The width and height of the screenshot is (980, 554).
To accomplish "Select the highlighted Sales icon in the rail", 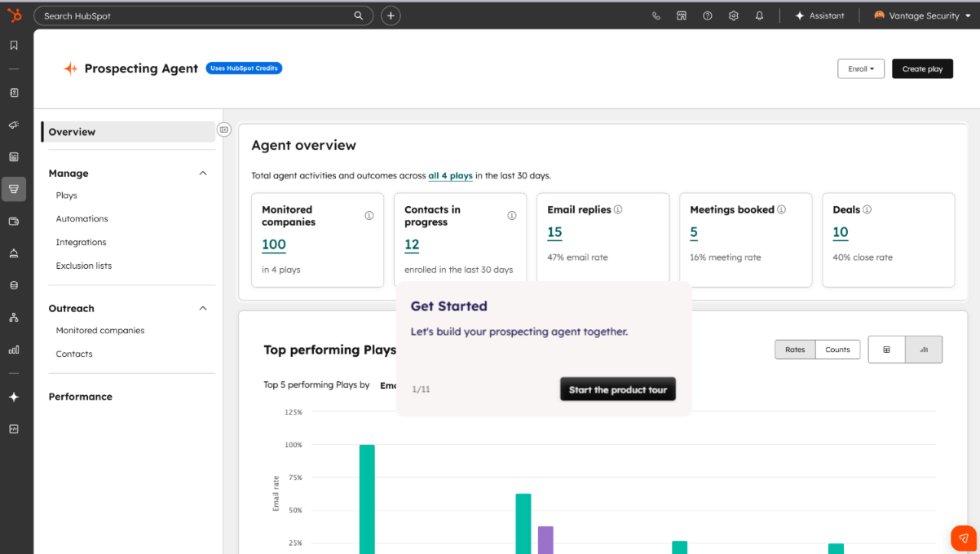I will tap(14, 189).
